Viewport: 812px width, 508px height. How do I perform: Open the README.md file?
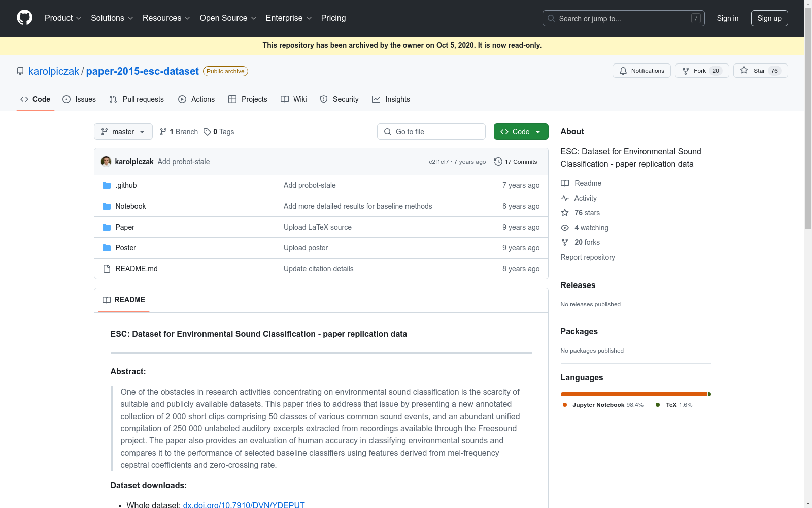click(x=136, y=269)
